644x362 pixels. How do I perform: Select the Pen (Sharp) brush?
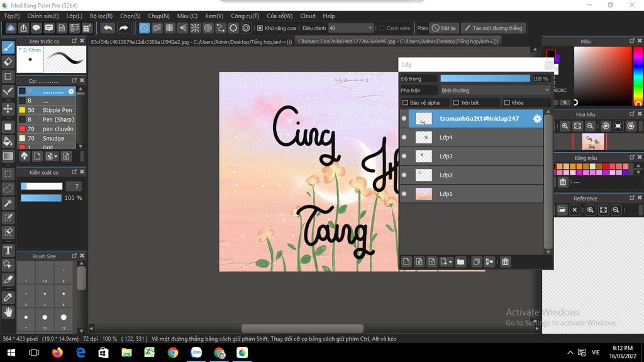[47, 119]
